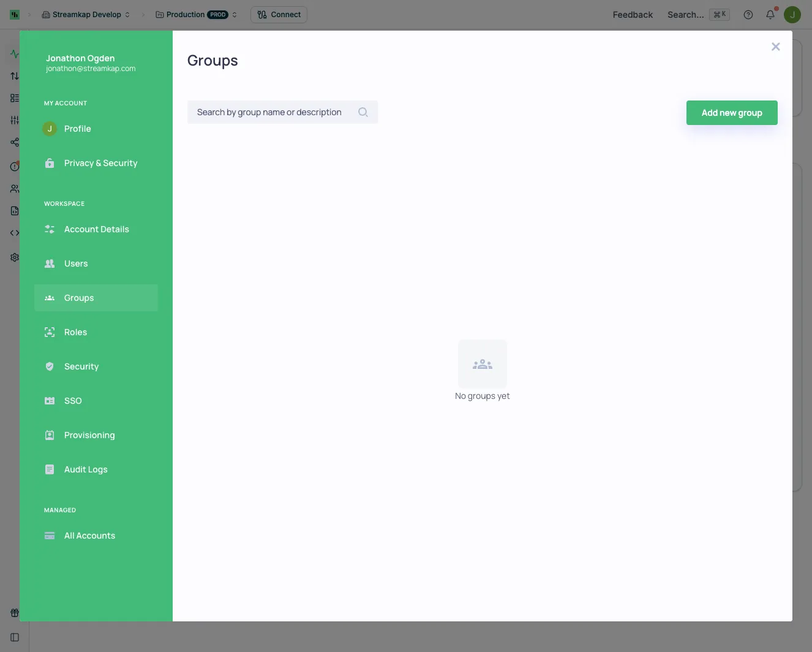Open the Provisioning page
The image size is (812, 652).
(x=96, y=435)
